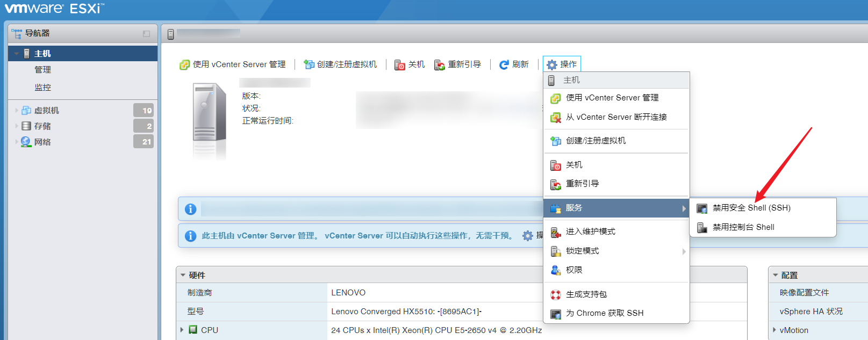Expand the CPU row in hardware
The width and height of the screenshot is (868, 340).
click(x=182, y=330)
